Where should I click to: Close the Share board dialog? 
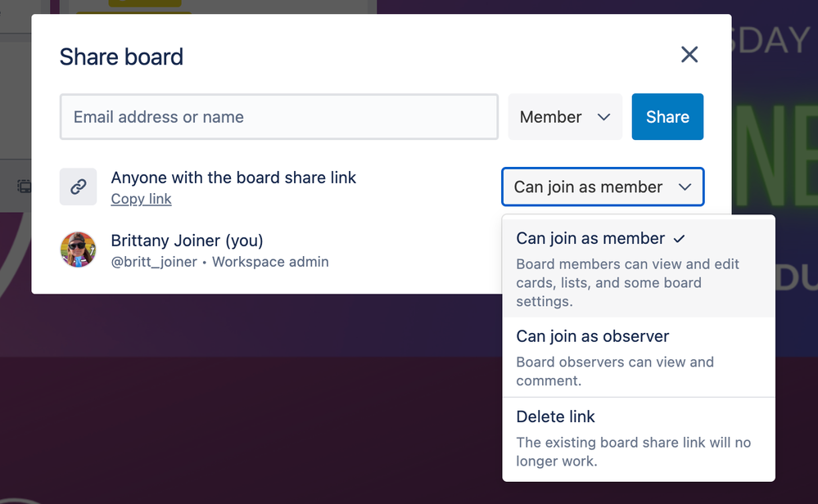click(x=689, y=54)
